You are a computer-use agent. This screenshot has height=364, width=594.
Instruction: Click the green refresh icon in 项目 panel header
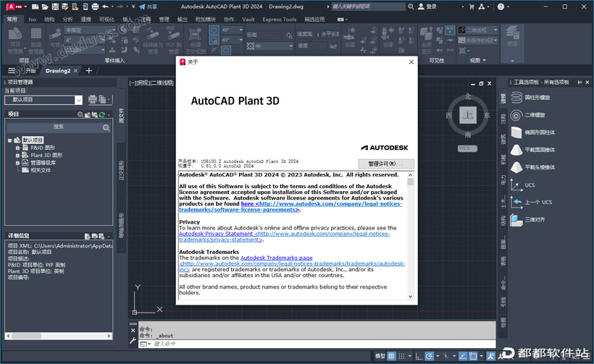pos(102,114)
